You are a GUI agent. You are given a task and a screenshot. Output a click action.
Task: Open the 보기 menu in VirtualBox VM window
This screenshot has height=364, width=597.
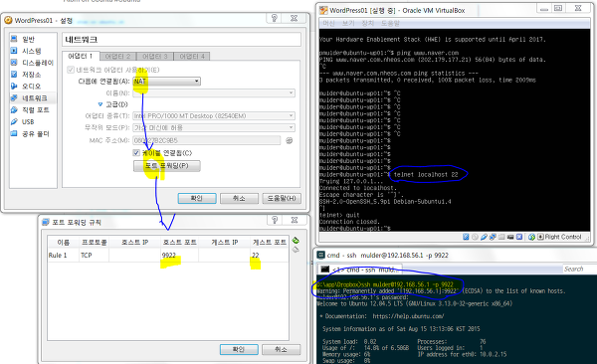[348, 23]
